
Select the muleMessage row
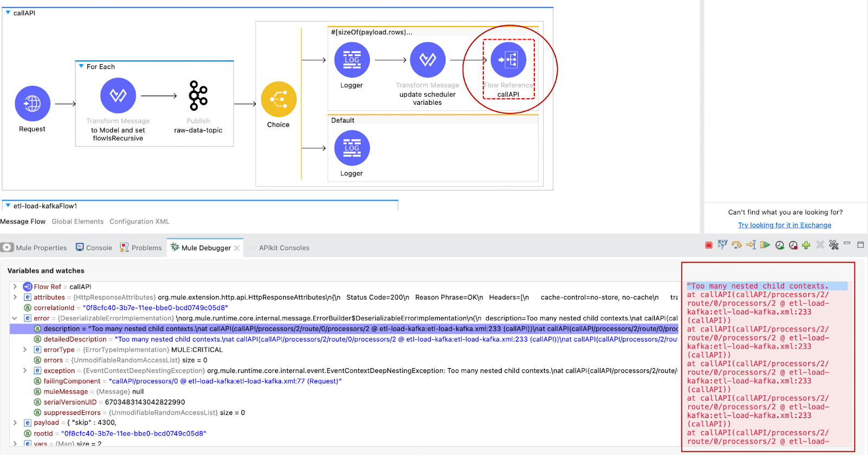point(344,391)
